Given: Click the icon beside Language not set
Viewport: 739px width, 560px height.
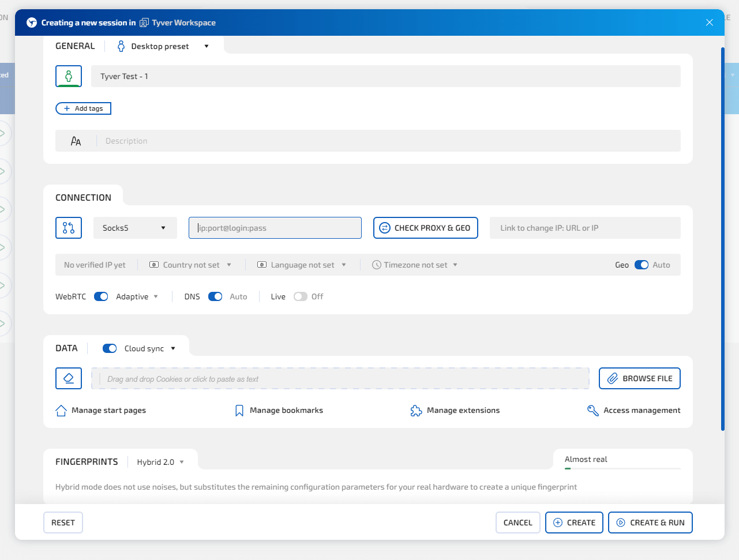Looking at the screenshot, I should coord(262,265).
